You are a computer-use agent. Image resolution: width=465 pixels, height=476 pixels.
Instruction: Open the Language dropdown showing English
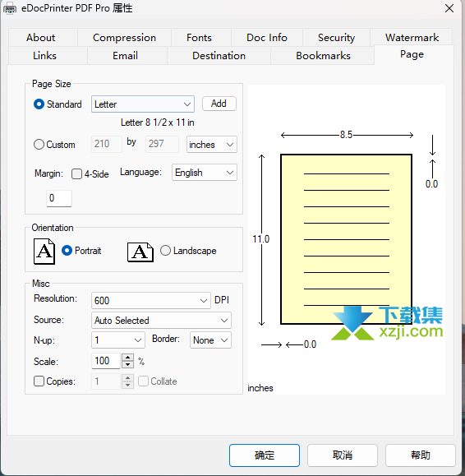(x=204, y=173)
